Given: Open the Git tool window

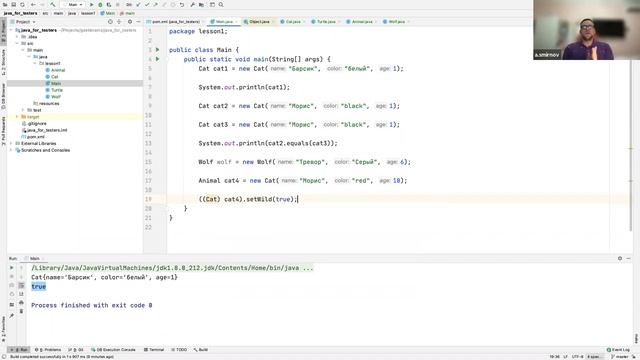Looking at the screenshot, I should click(76, 350).
